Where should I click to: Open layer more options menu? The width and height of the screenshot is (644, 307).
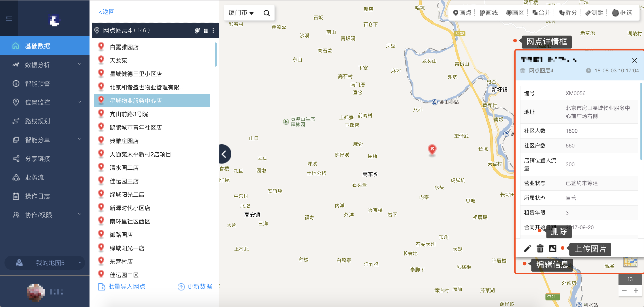213,30
